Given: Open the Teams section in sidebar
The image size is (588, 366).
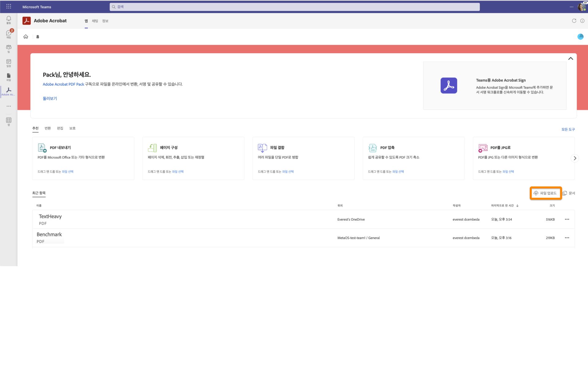Looking at the screenshot, I should click(x=9, y=48).
